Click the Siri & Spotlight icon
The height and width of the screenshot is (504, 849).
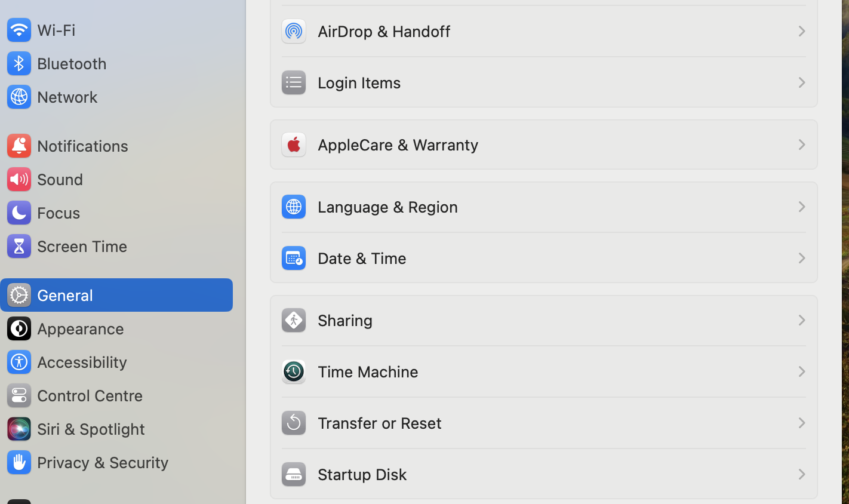(x=19, y=429)
